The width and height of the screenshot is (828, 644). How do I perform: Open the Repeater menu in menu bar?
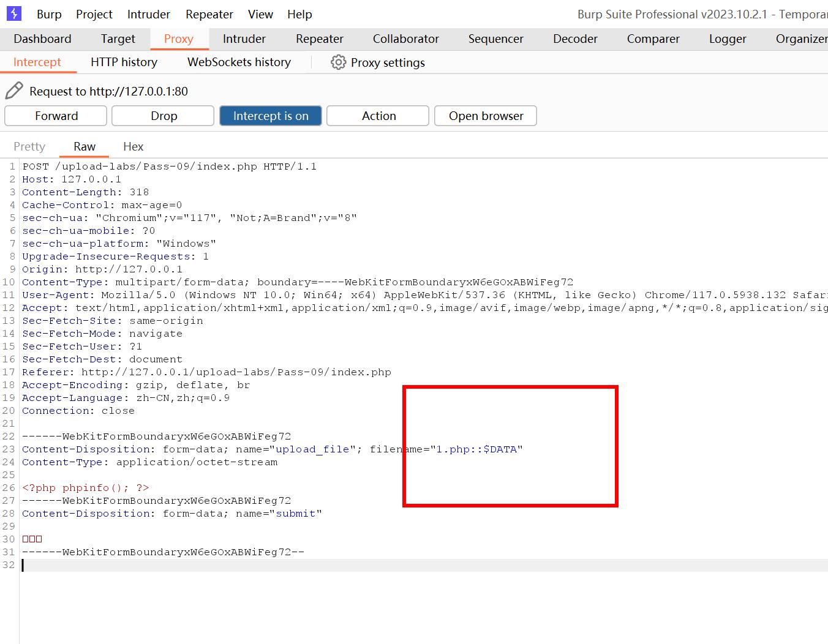click(x=209, y=14)
